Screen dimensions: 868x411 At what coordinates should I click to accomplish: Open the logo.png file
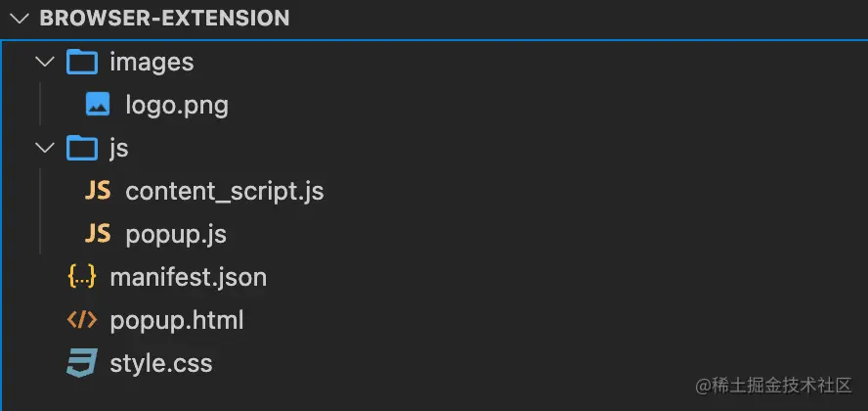(x=177, y=105)
